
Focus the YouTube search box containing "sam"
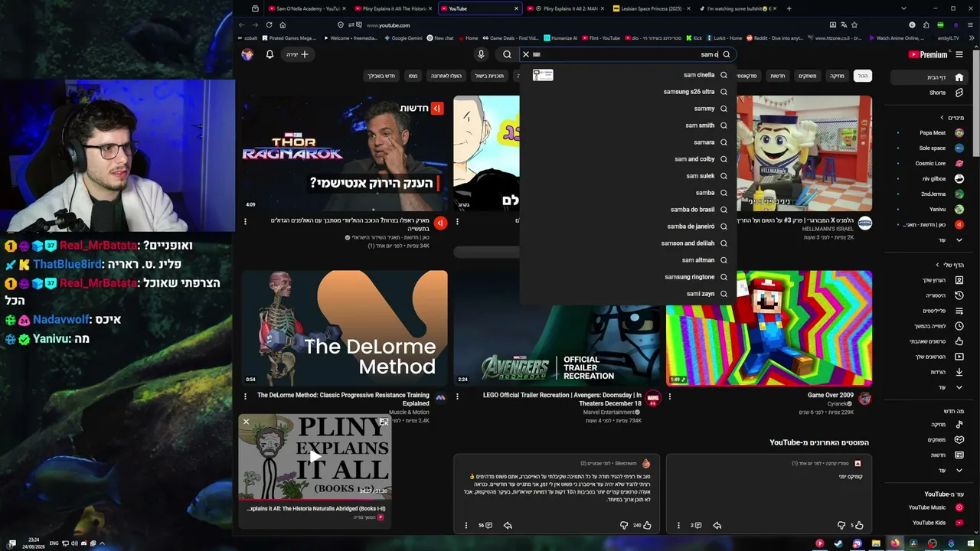(x=628, y=54)
